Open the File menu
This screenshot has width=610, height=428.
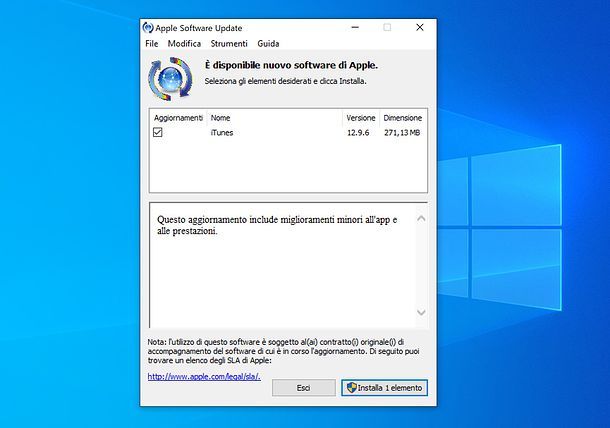[x=152, y=44]
